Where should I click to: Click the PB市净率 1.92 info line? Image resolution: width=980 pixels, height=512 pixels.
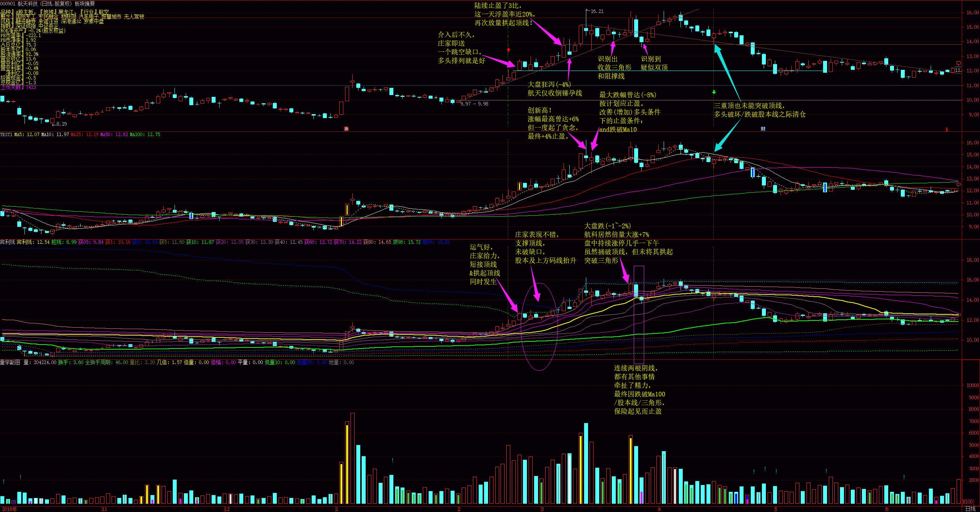click(x=18, y=40)
